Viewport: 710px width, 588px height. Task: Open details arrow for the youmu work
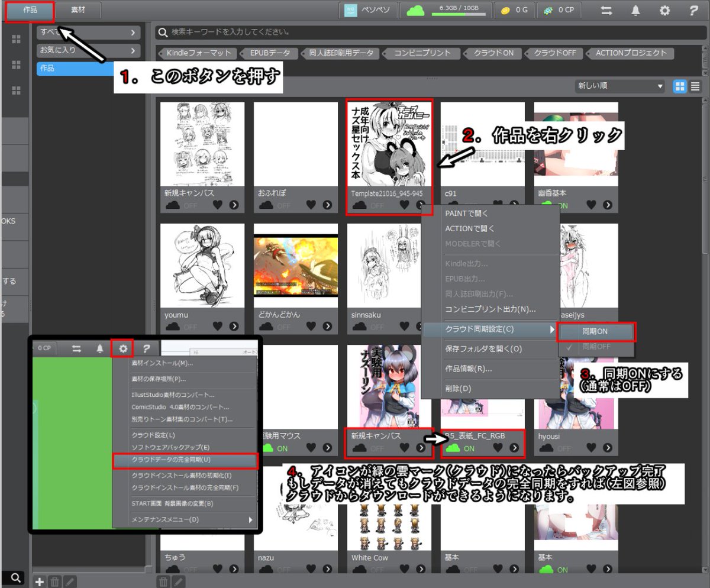pyautogui.click(x=234, y=327)
